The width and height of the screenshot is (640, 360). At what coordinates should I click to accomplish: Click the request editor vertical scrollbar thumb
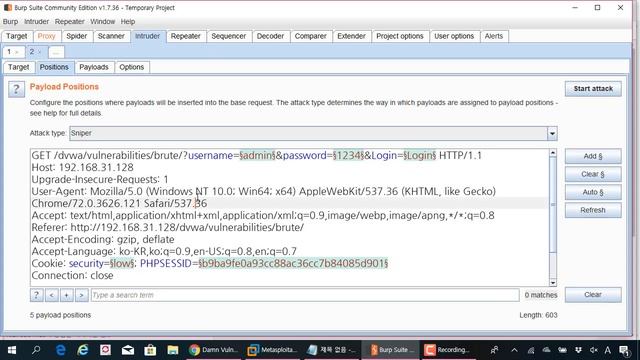tap(553, 204)
